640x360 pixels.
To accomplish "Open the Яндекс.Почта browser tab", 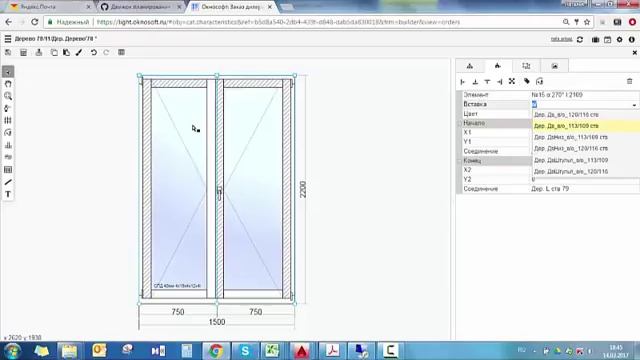I will [x=51, y=7].
